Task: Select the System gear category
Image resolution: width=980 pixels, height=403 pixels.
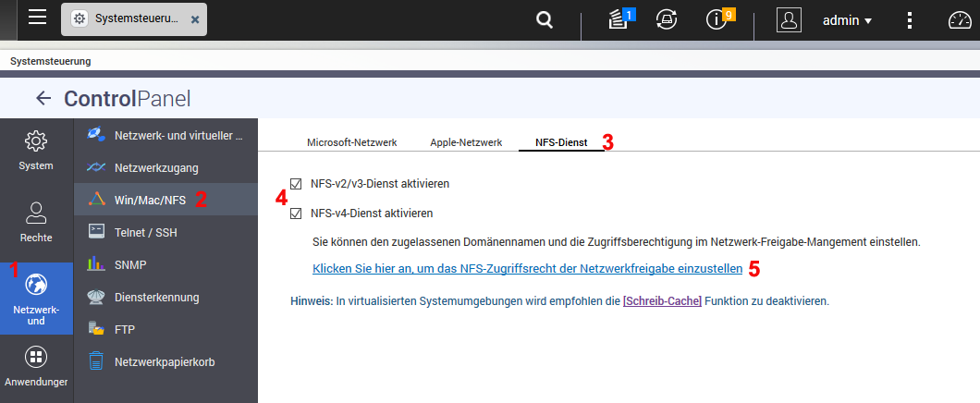Action: [36, 151]
